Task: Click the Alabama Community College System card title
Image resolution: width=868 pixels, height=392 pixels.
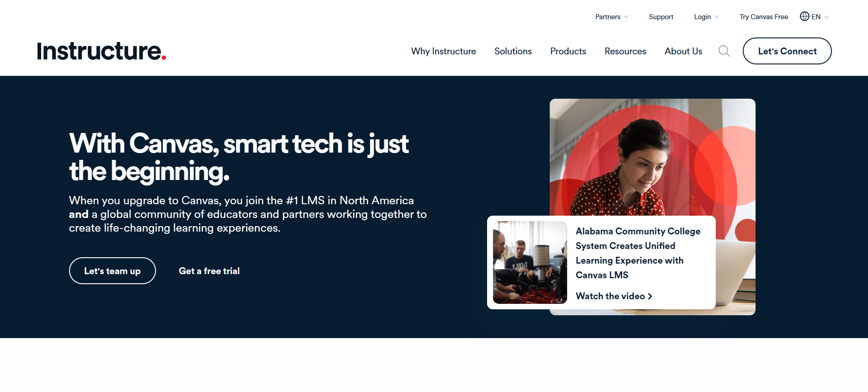Action: tap(638, 253)
